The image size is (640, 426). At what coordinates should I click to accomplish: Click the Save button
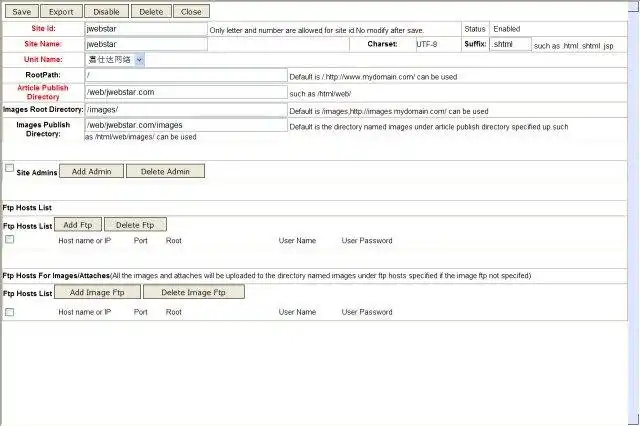[22, 11]
